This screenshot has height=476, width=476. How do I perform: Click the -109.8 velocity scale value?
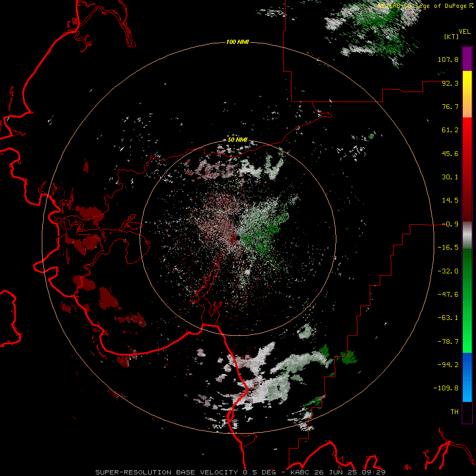pos(446,388)
